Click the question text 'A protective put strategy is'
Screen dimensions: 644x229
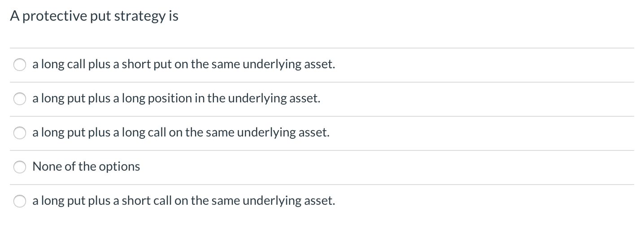point(94,17)
